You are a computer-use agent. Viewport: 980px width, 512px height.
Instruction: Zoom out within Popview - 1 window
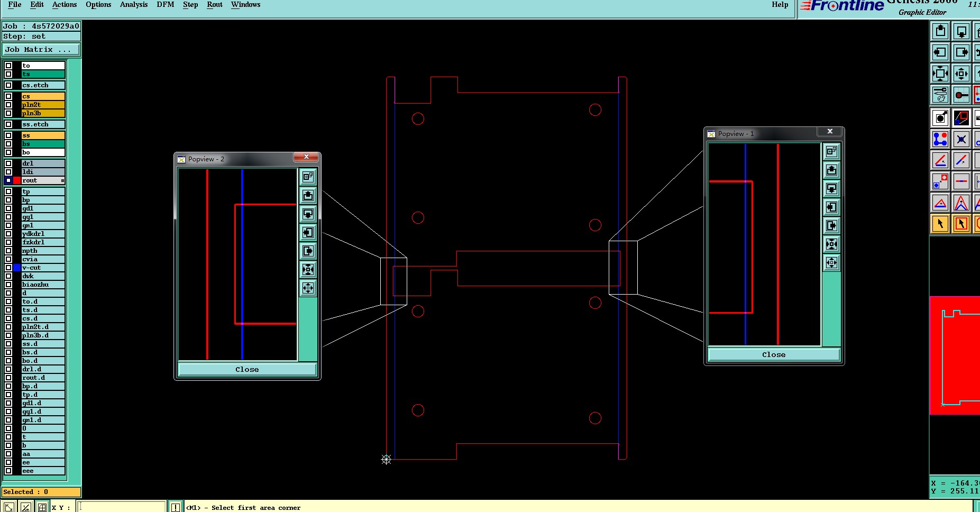[831, 263]
